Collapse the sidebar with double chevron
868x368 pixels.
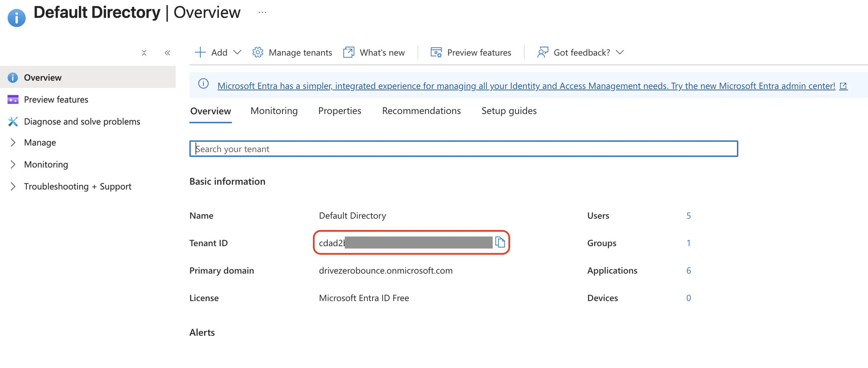point(167,53)
